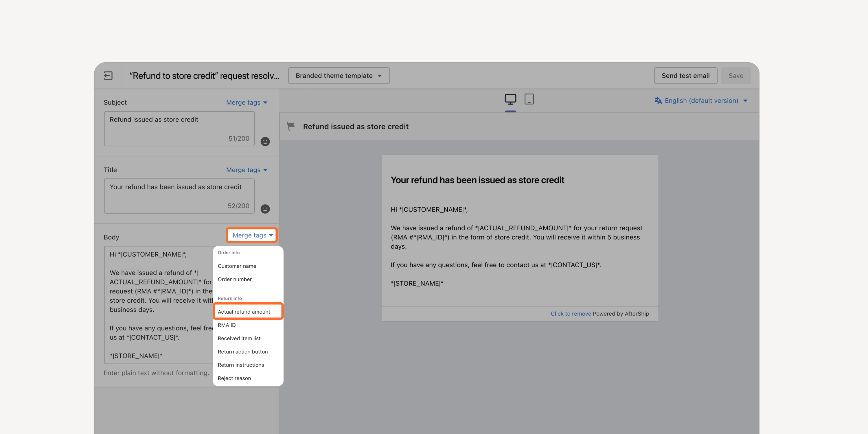Viewport: 868px width, 434px height.
Task: Select Return instructions merge tag
Action: coord(248,365)
